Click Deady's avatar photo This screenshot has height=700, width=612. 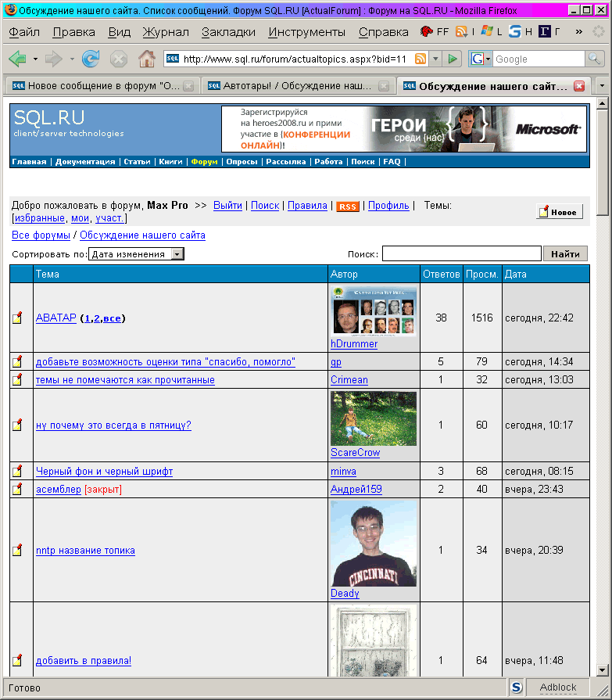374,544
